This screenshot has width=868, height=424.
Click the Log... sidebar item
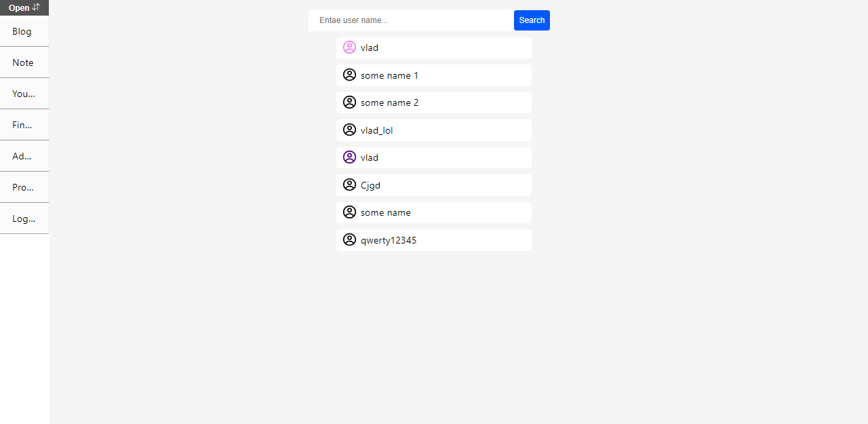coord(22,218)
